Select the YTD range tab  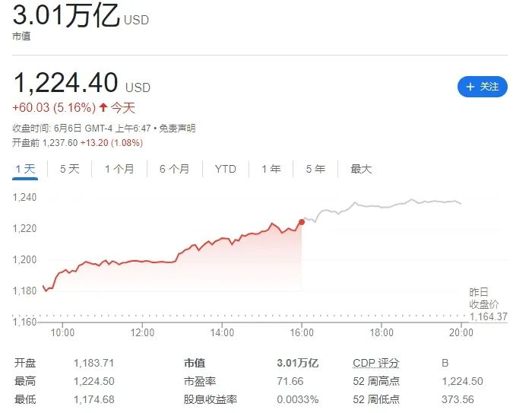click(x=225, y=169)
